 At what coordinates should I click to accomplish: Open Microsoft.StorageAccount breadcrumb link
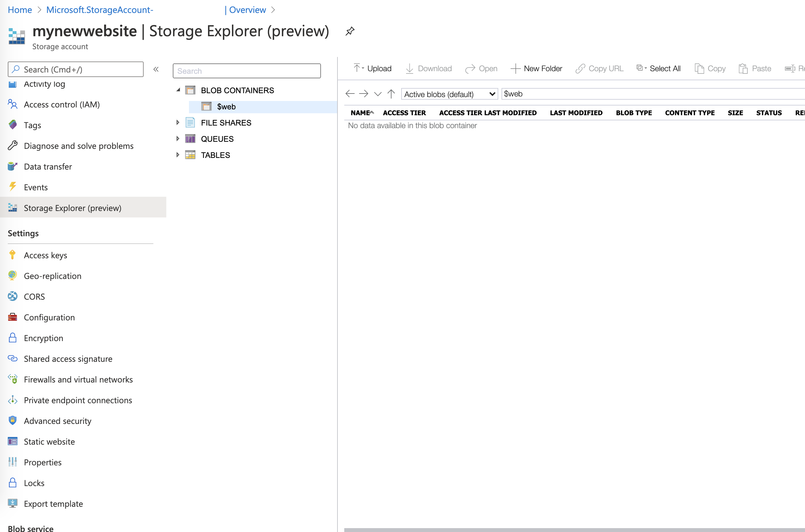pos(100,10)
